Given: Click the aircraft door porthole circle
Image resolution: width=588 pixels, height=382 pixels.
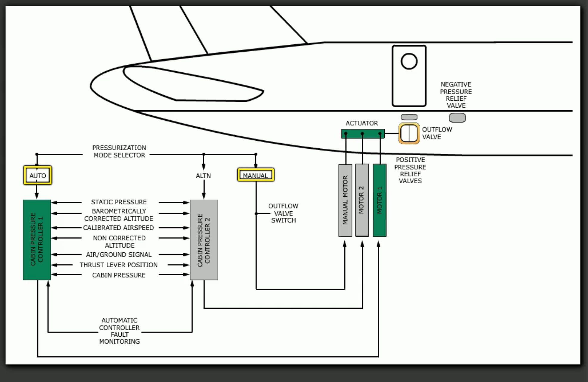Looking at the screenshot, I should tap(409, 61).
